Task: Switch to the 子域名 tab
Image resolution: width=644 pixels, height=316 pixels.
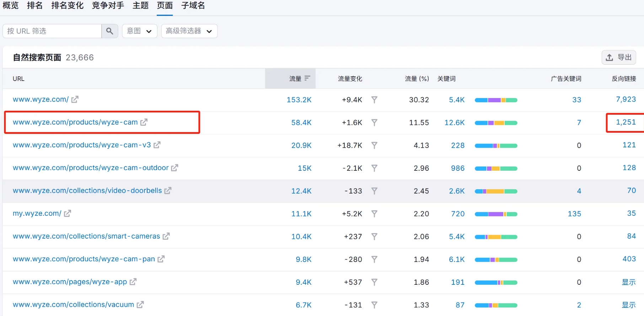Action: (193, 6)
